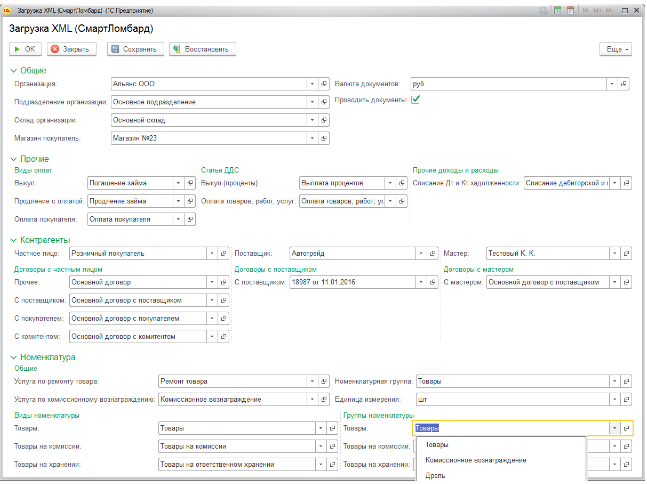Open the Номенклатурная группа dropdown arrow
The image size is (647, 484).
point(614,381)
